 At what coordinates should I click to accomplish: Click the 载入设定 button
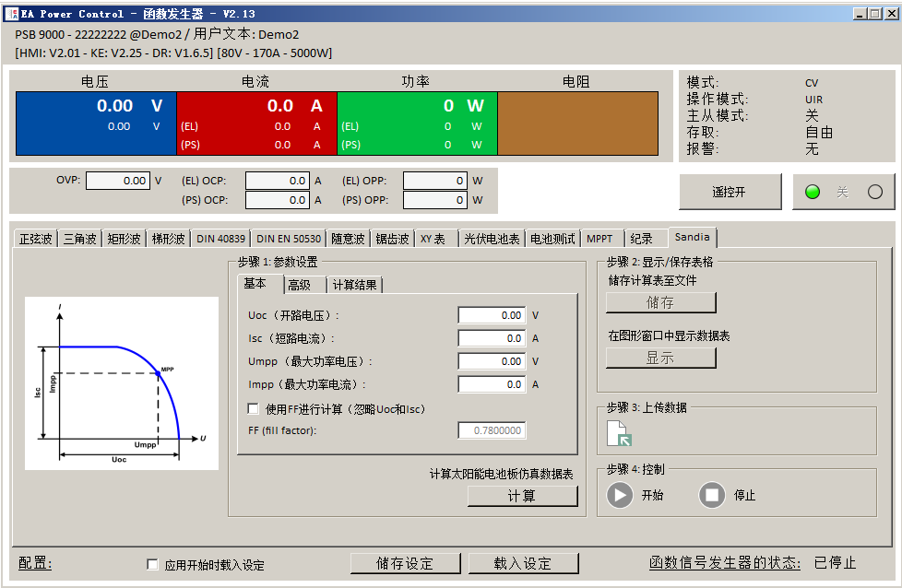pyautogui.click(x=524, y=563)
